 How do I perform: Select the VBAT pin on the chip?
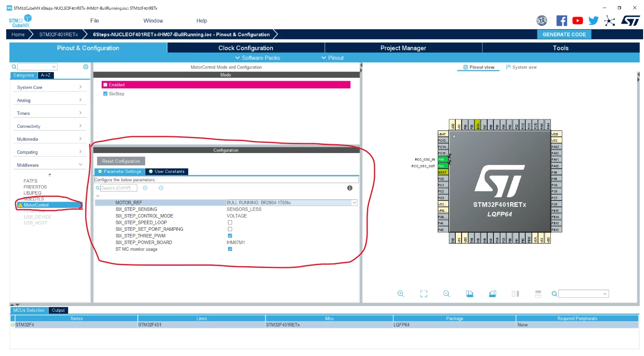pyautogui.click(x=443, y=134)
